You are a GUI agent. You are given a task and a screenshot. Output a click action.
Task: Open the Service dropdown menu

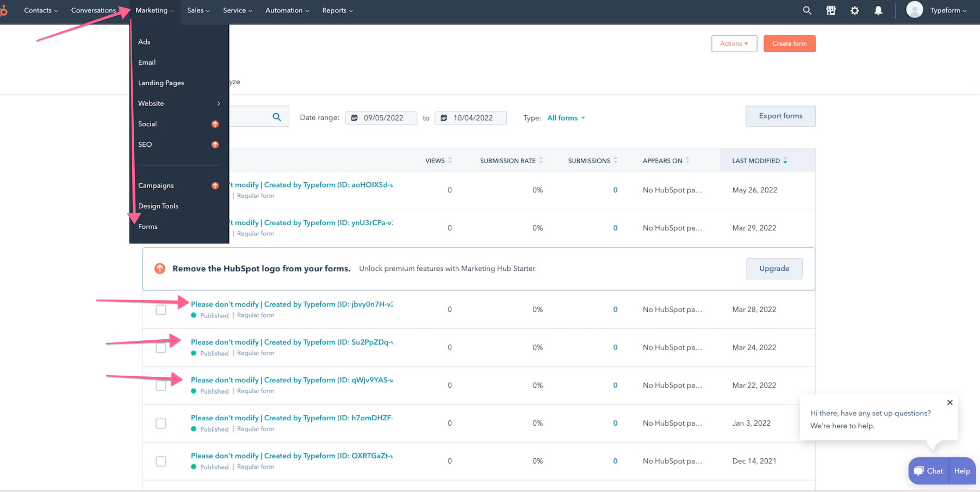238,10
